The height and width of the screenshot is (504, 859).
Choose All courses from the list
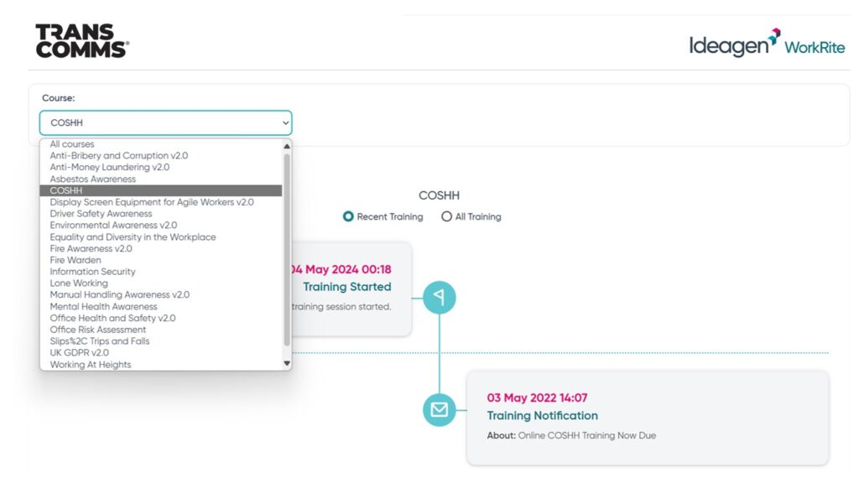coord(72,144)
